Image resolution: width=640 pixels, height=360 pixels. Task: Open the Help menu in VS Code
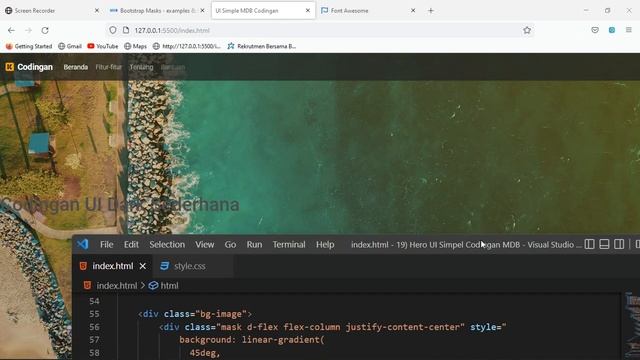[x=325, y=244]
